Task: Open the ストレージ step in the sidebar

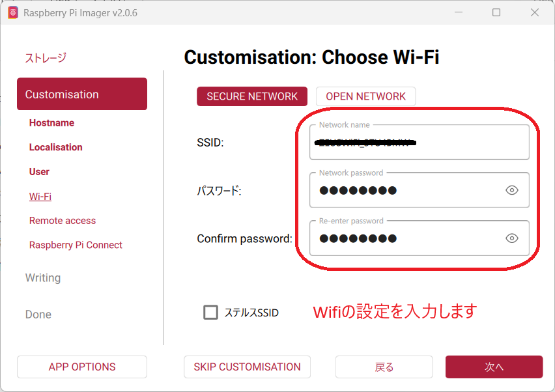Action: 46,58
